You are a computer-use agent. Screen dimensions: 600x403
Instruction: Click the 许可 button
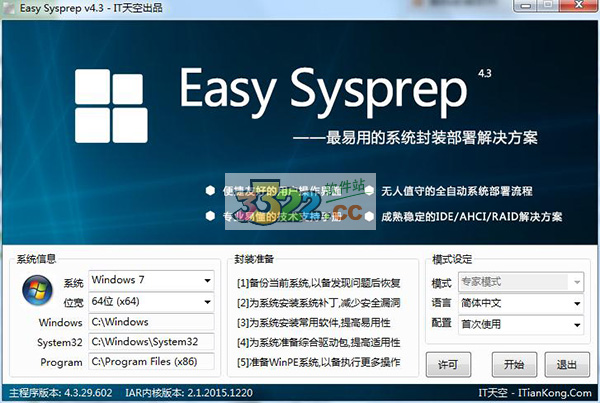pos(448,365)
